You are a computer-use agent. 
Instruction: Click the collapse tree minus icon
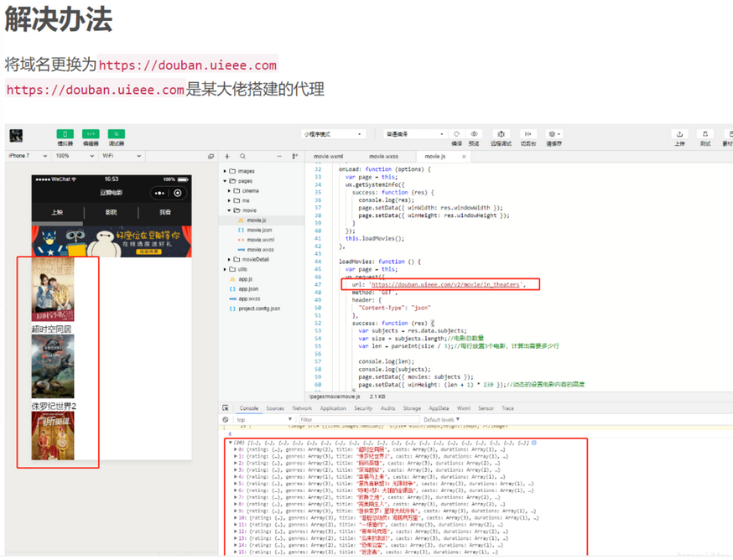coord(279,156)
